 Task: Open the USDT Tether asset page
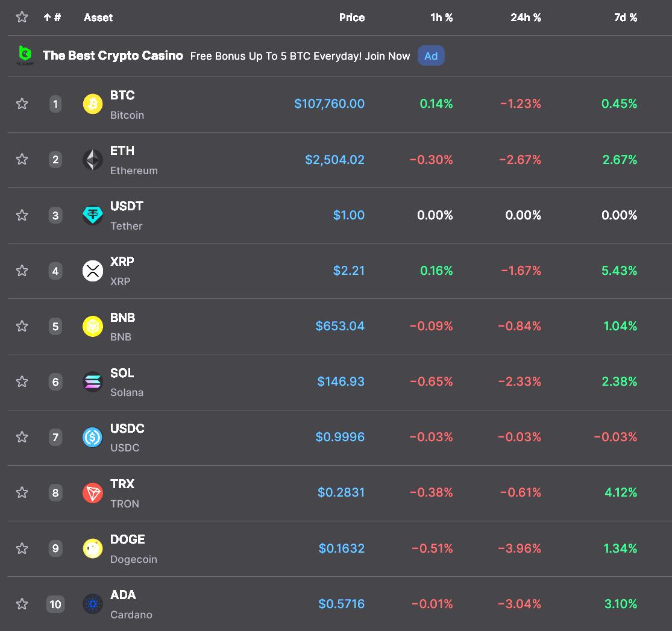click(127, 216)
